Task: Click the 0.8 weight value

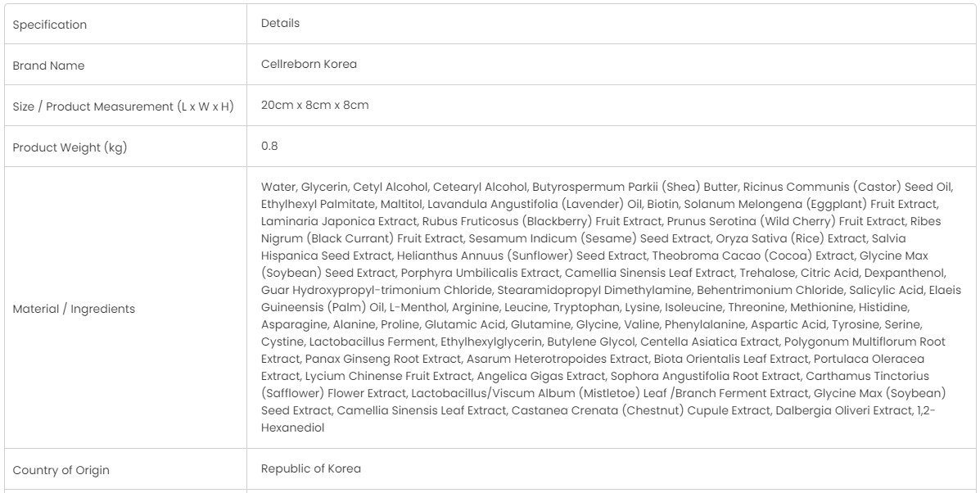Action: [x=269, y=147]
